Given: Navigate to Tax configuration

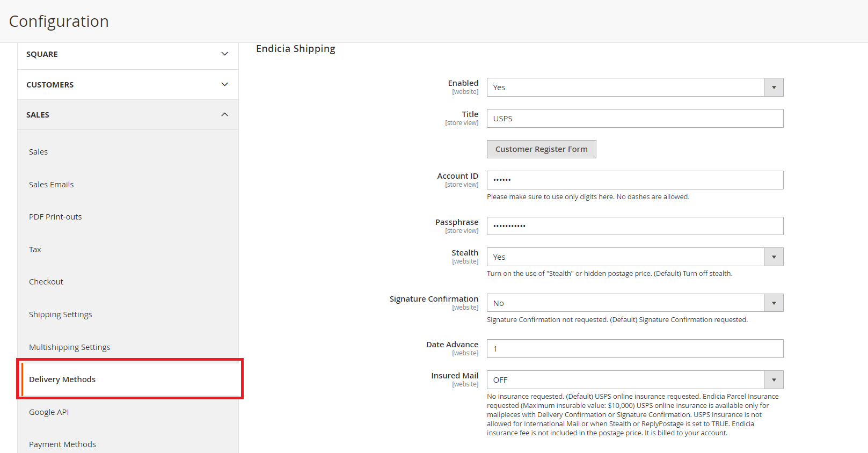Looking at the screenshot, I should tap(35, 250).
